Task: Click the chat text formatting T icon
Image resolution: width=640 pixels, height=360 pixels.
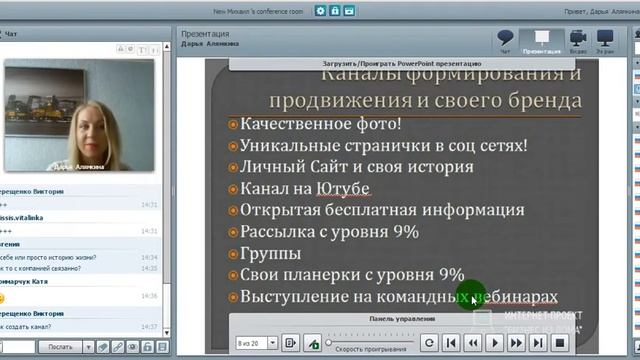Action: [x=142, y=50]
